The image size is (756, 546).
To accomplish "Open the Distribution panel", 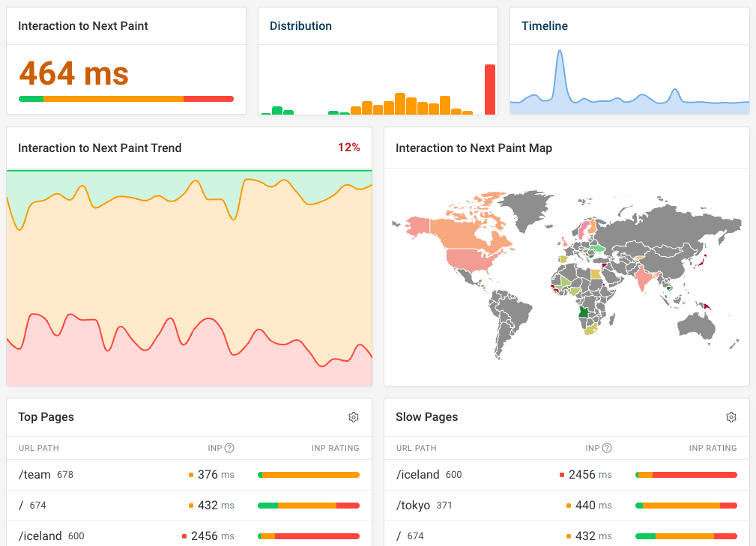I will coord(301,25).
